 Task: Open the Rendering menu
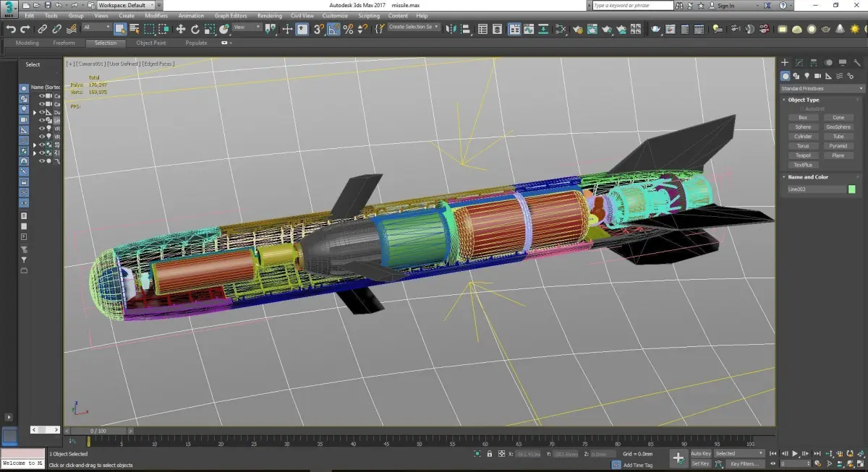pos(270,15)
